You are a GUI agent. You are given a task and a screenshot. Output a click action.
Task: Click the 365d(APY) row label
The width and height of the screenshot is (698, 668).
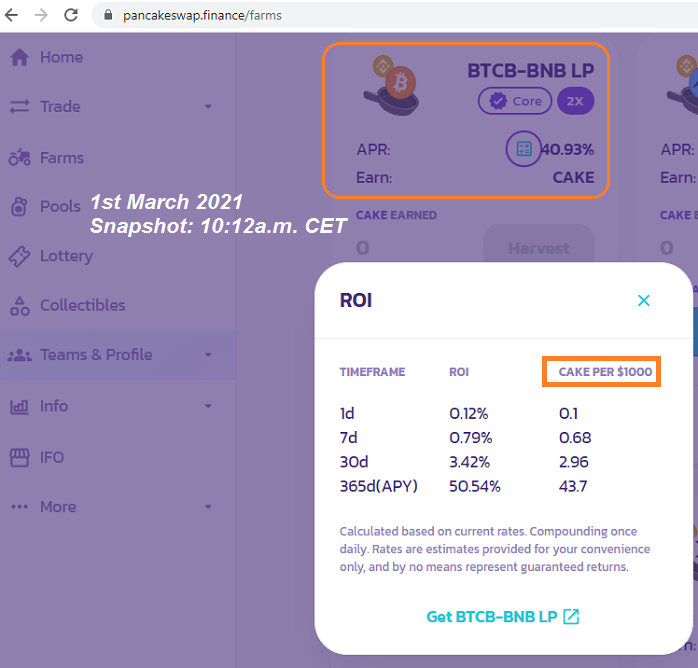[379, 486]
